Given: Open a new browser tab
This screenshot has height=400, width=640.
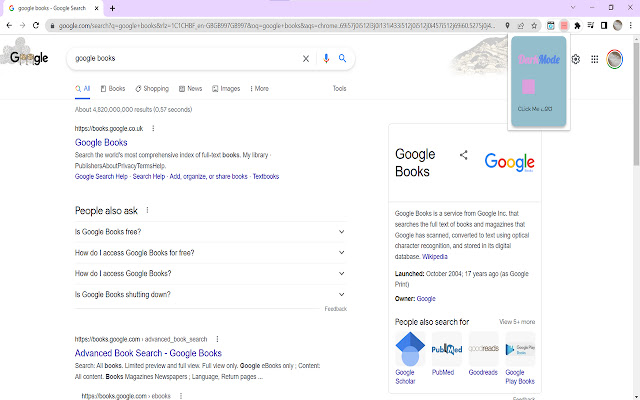Looking at the screenshot, I should tap(112, 8).
